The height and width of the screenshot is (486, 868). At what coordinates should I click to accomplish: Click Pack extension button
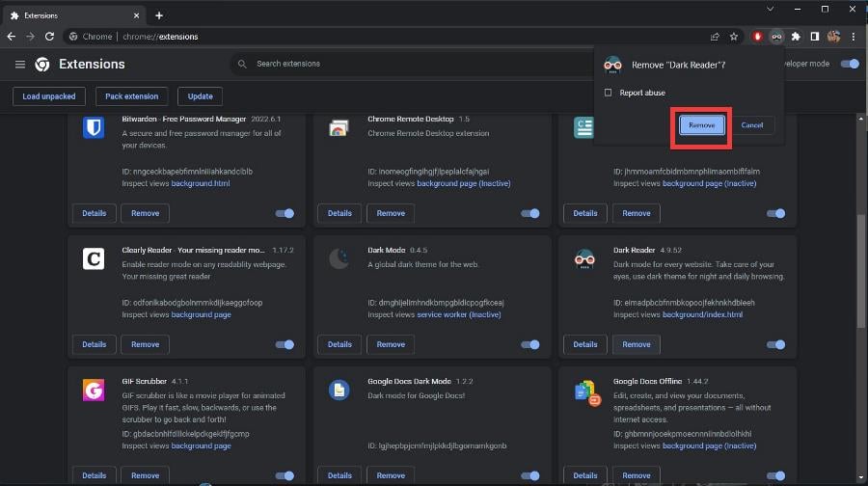click(132, 96)
